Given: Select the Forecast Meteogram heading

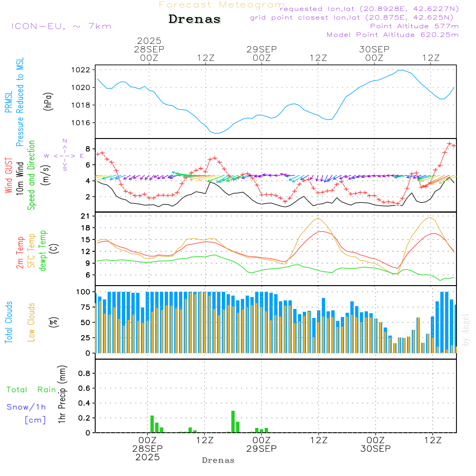Looking at the screenshot, I should 221,5.
